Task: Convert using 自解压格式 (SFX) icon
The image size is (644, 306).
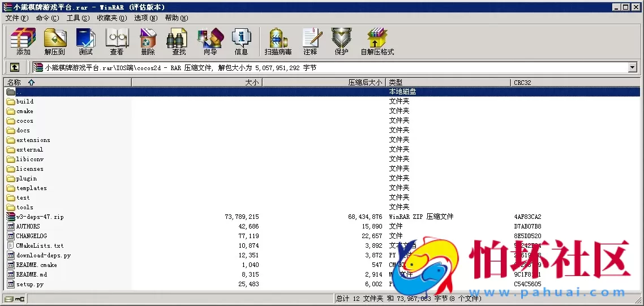Action: [x=377, y=41]
